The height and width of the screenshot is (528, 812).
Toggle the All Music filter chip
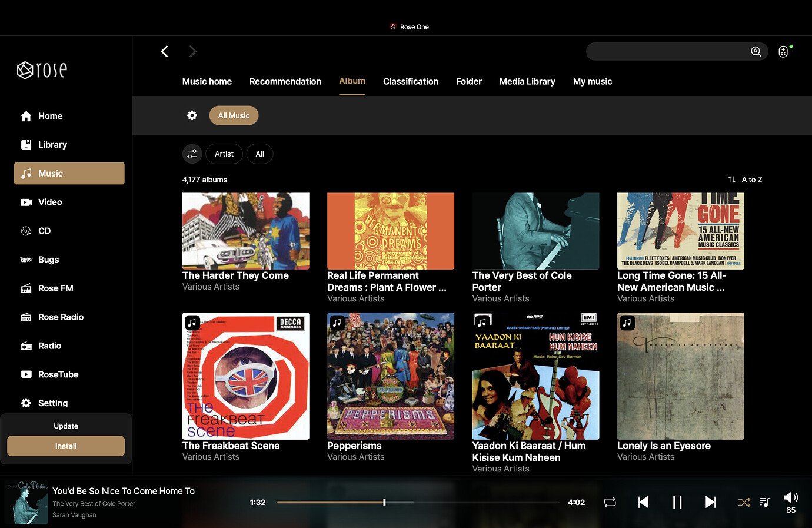[x=234, y=115]
